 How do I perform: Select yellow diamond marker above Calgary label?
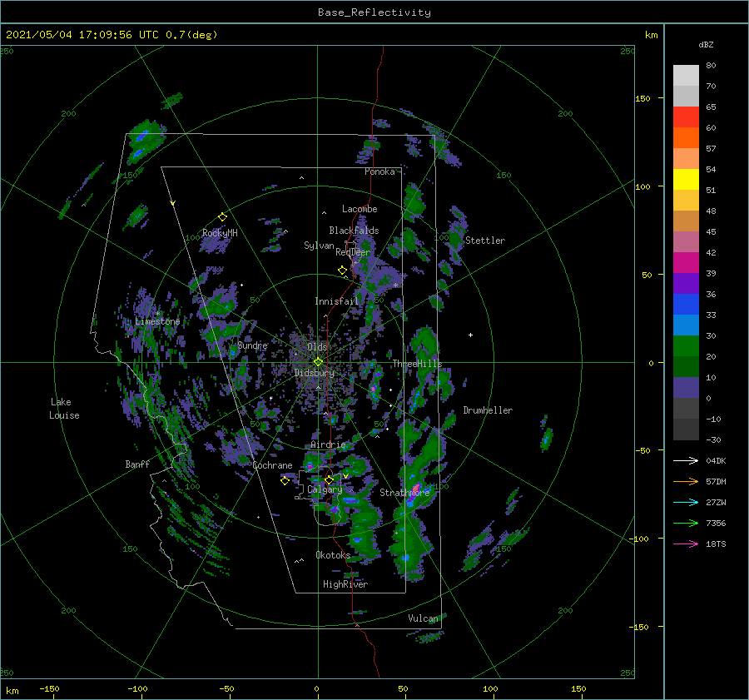[329, 479]
